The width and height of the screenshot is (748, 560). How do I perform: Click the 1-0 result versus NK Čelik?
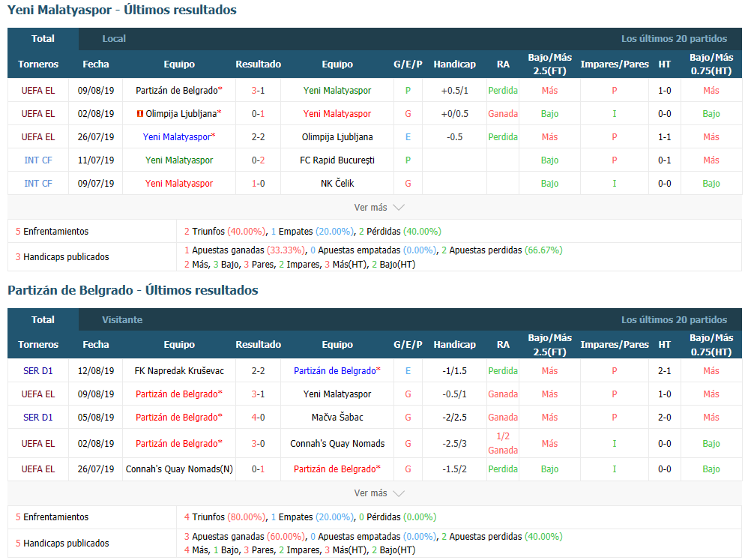click(x=258, y=183)
